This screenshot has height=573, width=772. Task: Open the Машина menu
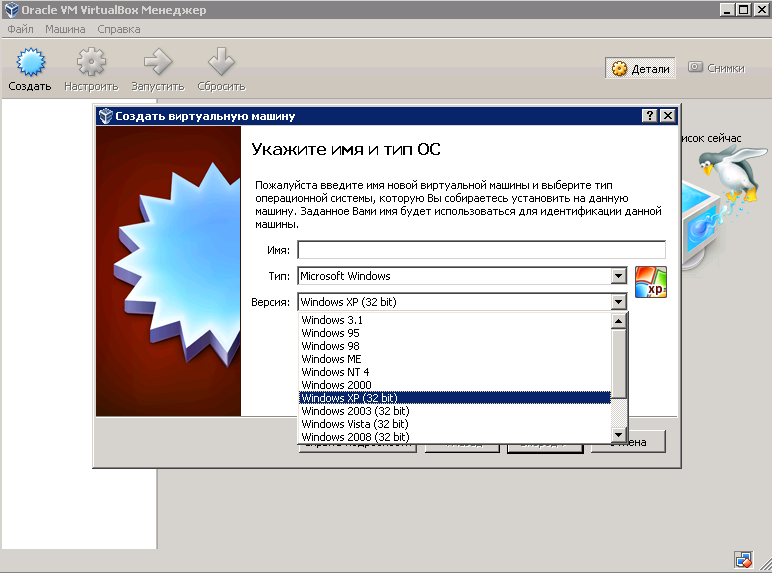click(x=65, y=29)
